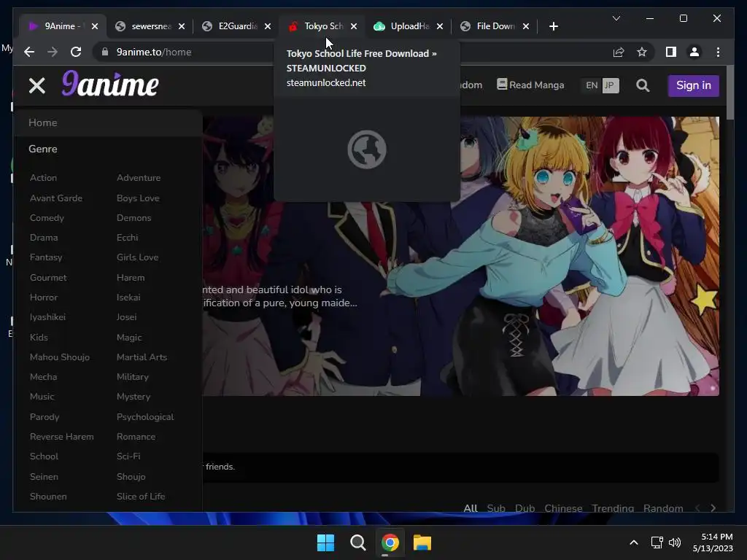Click the 9anime logo
The image size is (747, 560).
[x=110, y=84]
